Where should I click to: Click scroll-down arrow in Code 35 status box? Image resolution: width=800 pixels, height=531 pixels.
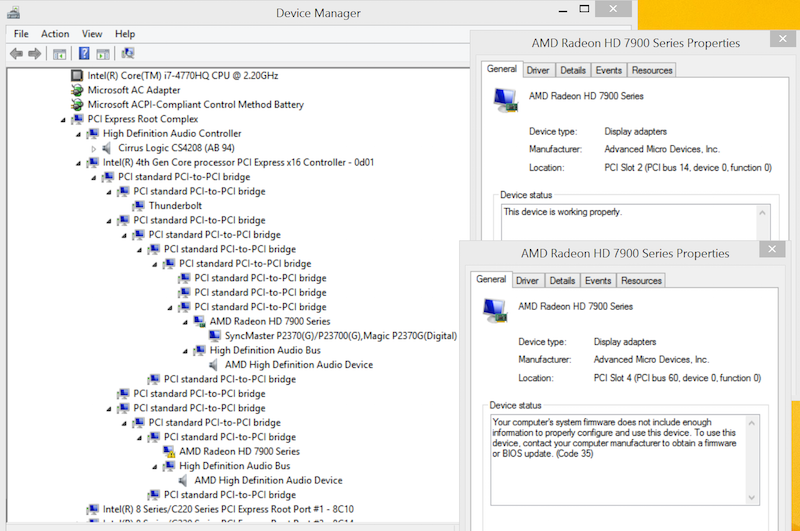tap(752, 497)
